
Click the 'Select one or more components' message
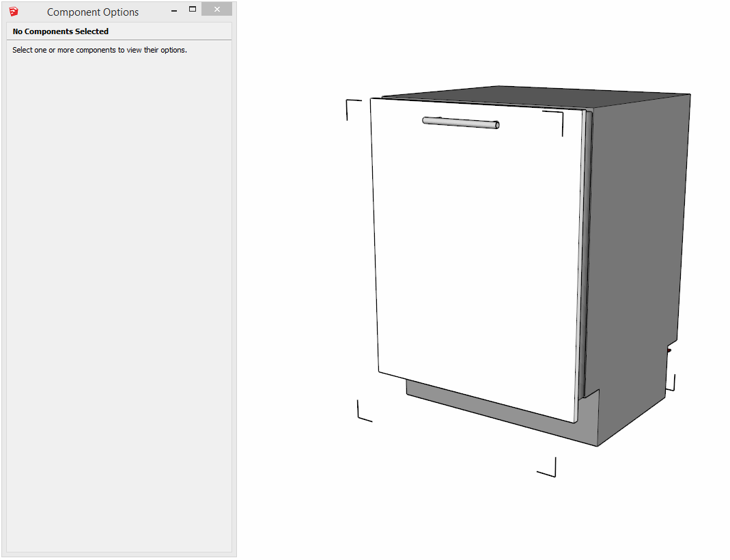click(100, 50)
